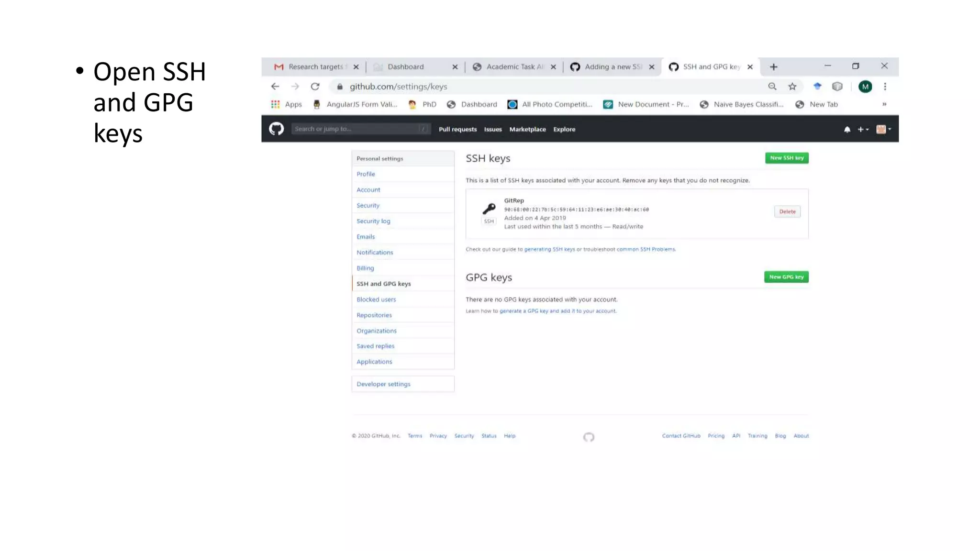Delete the GitRep SSH key
This screenshot has height=551, width=980.
[787, 211]
